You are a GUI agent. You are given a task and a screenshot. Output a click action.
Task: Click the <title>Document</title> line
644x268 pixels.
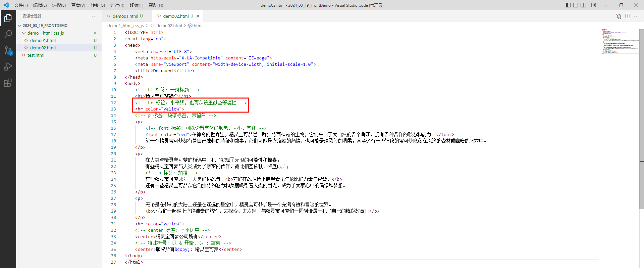pos(165,71)
